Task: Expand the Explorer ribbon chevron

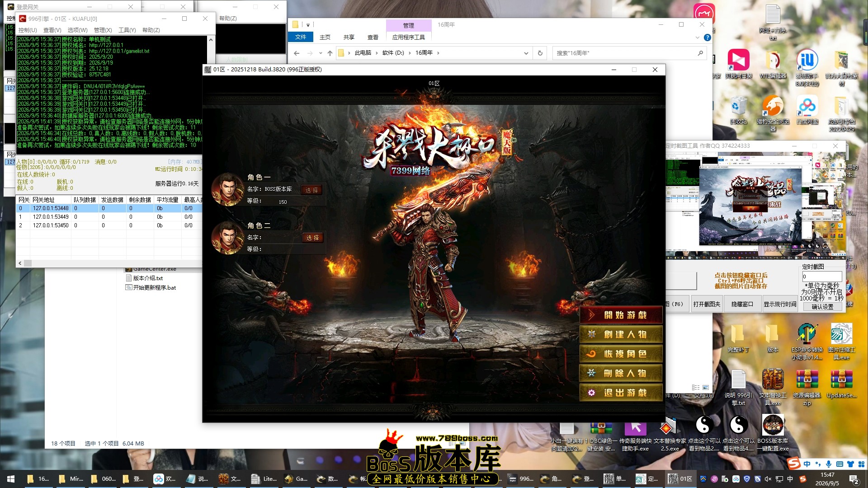Action: pyautogui.click(x=697, y=38)
